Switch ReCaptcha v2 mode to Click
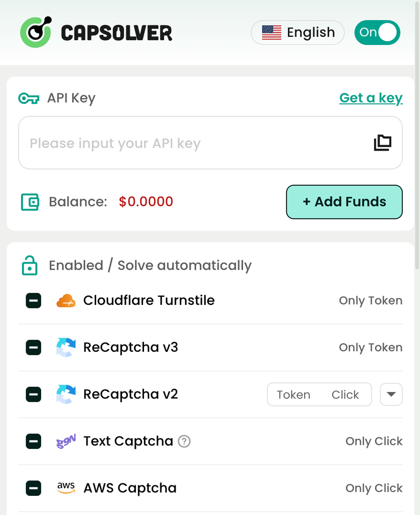 click(x=345, y=394)
